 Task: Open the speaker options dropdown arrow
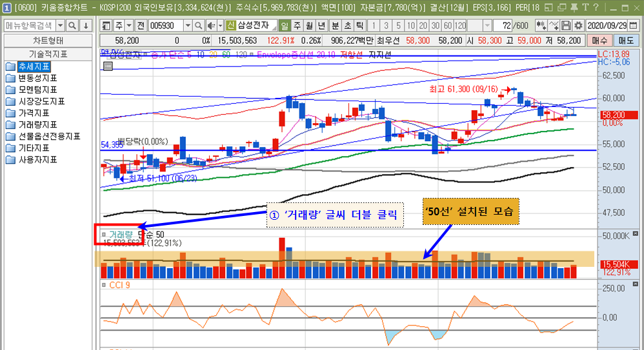point(220,26)
